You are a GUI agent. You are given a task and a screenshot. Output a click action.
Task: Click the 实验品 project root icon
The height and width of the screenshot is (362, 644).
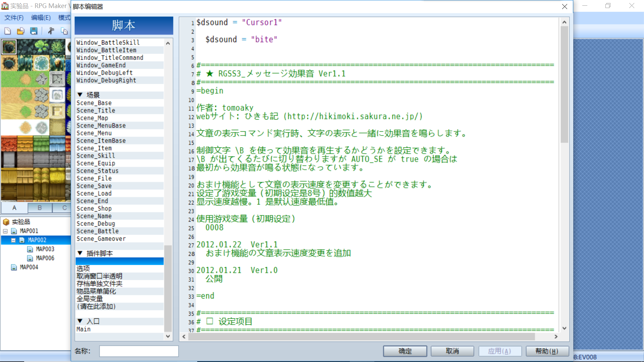pos(6,222)
